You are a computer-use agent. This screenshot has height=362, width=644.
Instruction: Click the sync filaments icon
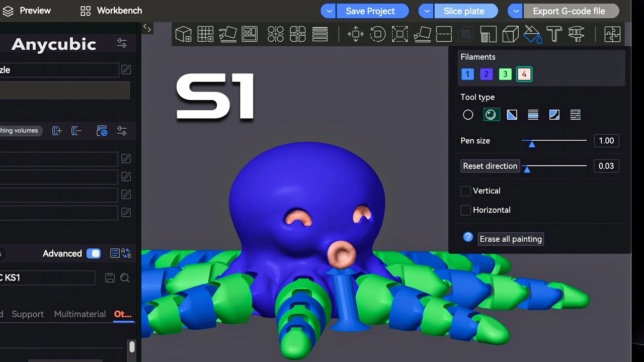point(102,131)
